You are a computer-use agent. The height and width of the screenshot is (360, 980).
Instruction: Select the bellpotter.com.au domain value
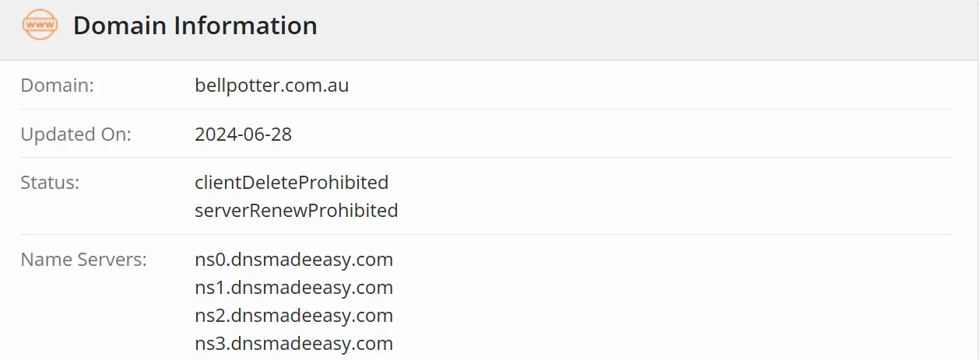[x=272, y=86]
